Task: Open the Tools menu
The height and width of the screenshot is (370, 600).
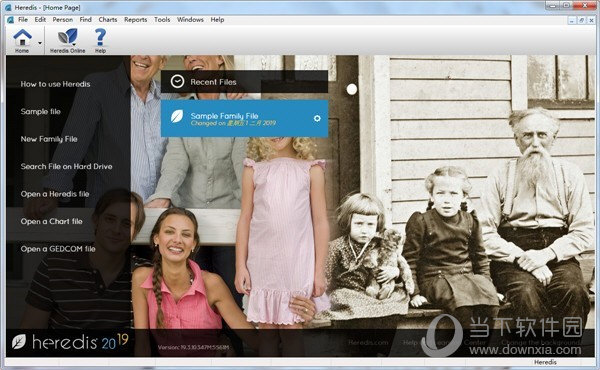Action: pyautogui.click(x=162, y=20)
